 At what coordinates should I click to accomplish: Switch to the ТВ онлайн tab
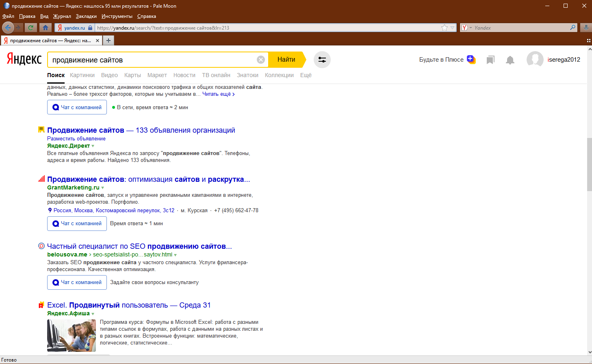point(216,75)
